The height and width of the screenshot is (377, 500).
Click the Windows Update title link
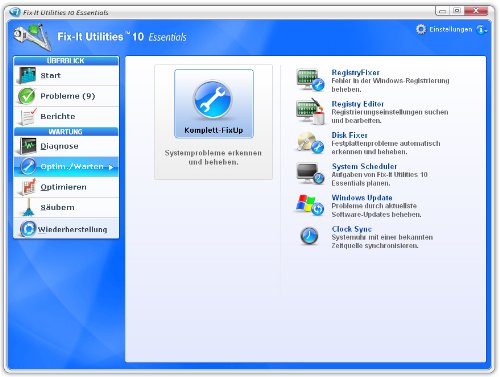pos(362,197)
